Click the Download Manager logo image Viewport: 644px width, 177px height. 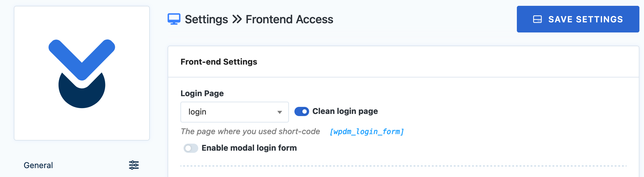coord(82,73)
